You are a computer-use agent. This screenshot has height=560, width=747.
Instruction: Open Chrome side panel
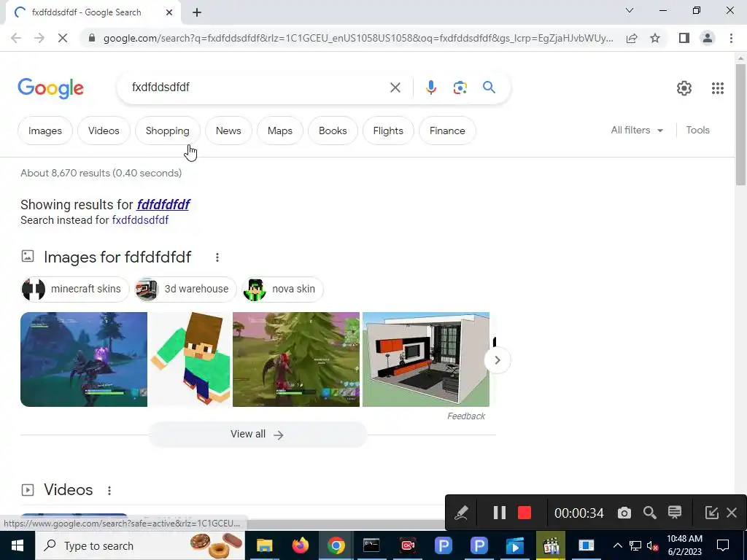684,38
